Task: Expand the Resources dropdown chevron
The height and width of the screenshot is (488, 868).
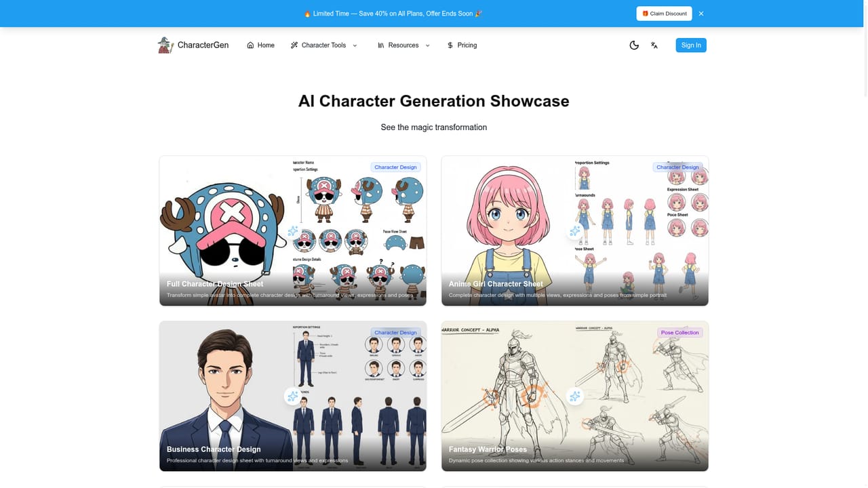Action: pyautogui.click(x=427, y=45)
